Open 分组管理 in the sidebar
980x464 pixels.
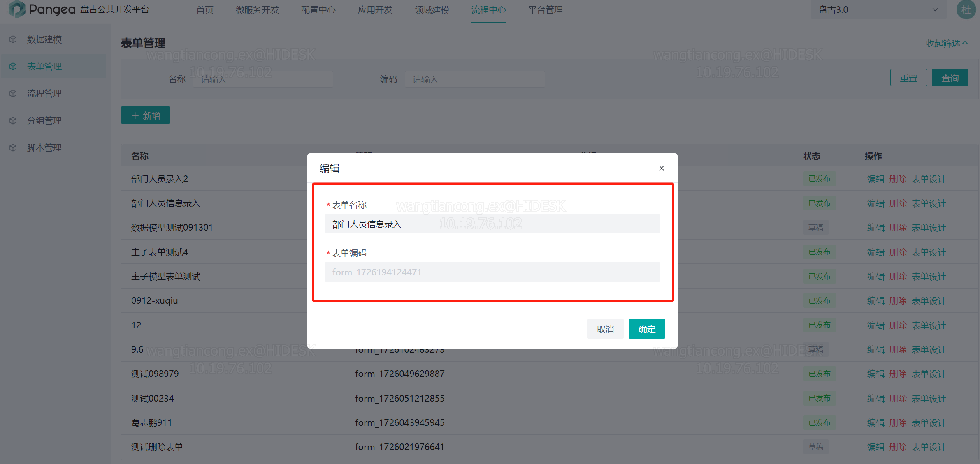click(44, 121)
